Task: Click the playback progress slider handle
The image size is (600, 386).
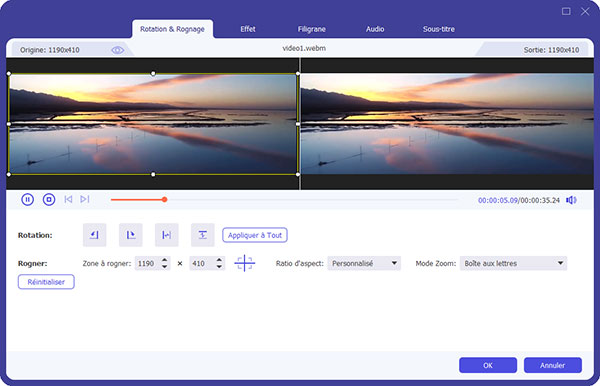Action: pyautogui.click(x=165, y=199)
